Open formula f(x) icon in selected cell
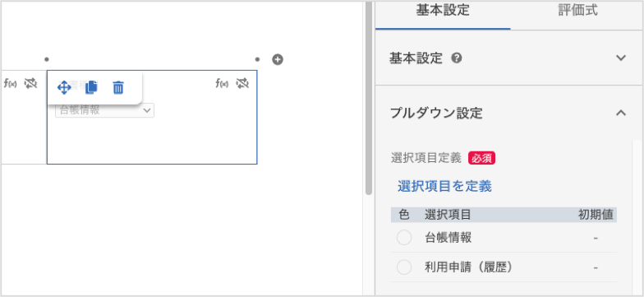 coord(222,84)
